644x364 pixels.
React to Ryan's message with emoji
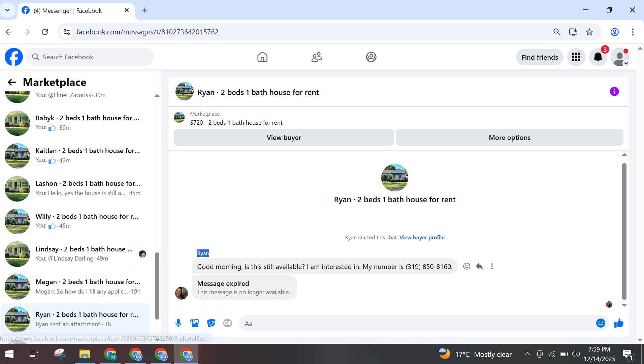(x=466, y=266)
